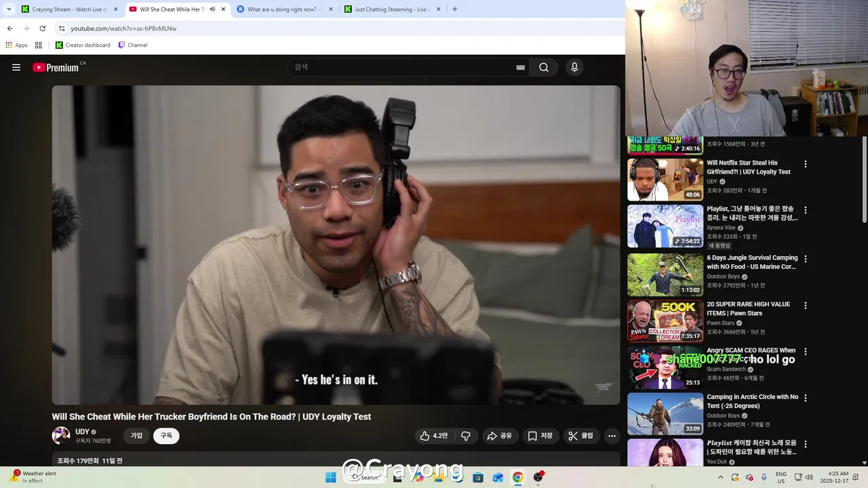This screenshot has width=868, height=488.
Task: Click the 가입 join button
Action: pyautogui.click(x=137, y=436)
